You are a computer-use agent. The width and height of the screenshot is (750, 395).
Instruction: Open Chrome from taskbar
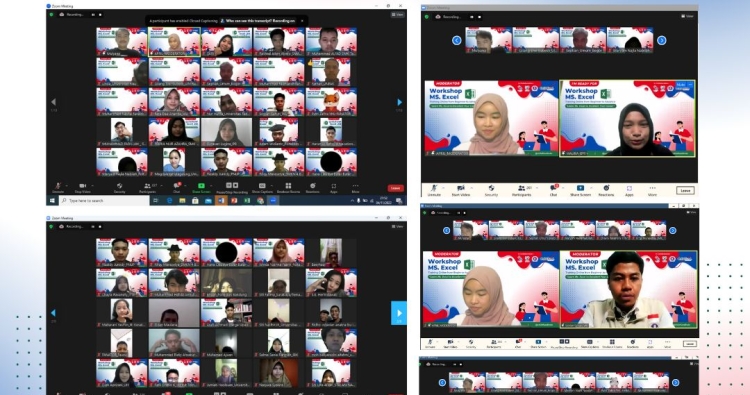pos(260,200)
